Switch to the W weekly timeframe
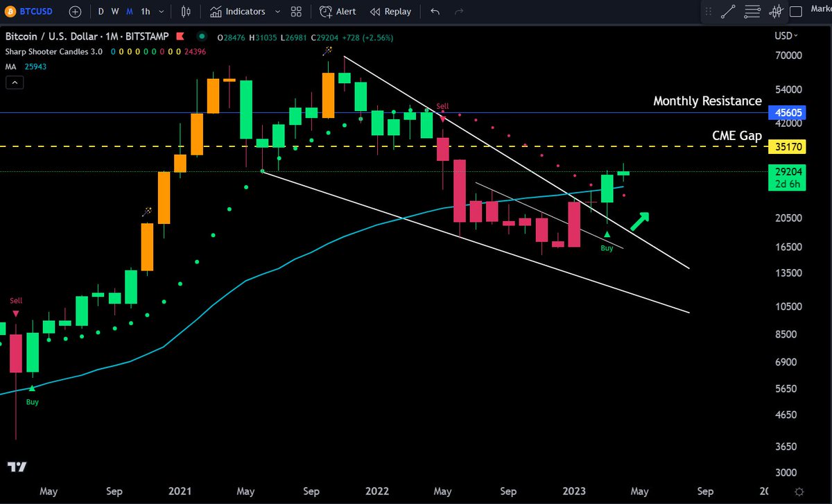Screen dimensions: 832x504 (114, 12)
